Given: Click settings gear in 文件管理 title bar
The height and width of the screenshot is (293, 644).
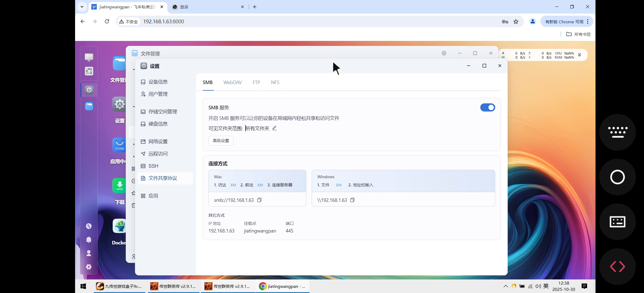Looking at the screenshot, I should pyautogui.click(x=444, y=53).
